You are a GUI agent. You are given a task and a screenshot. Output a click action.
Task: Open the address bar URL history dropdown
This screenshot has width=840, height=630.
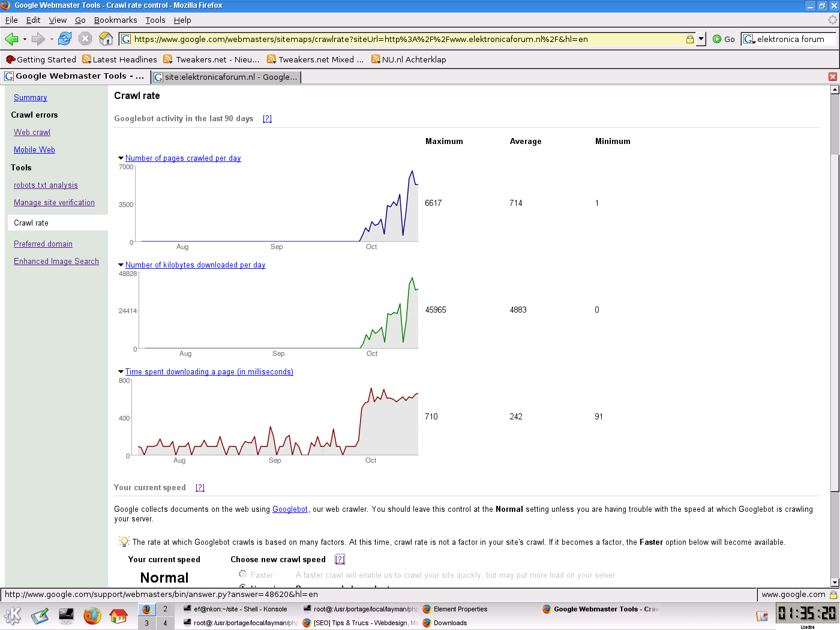tap(701, 39)
